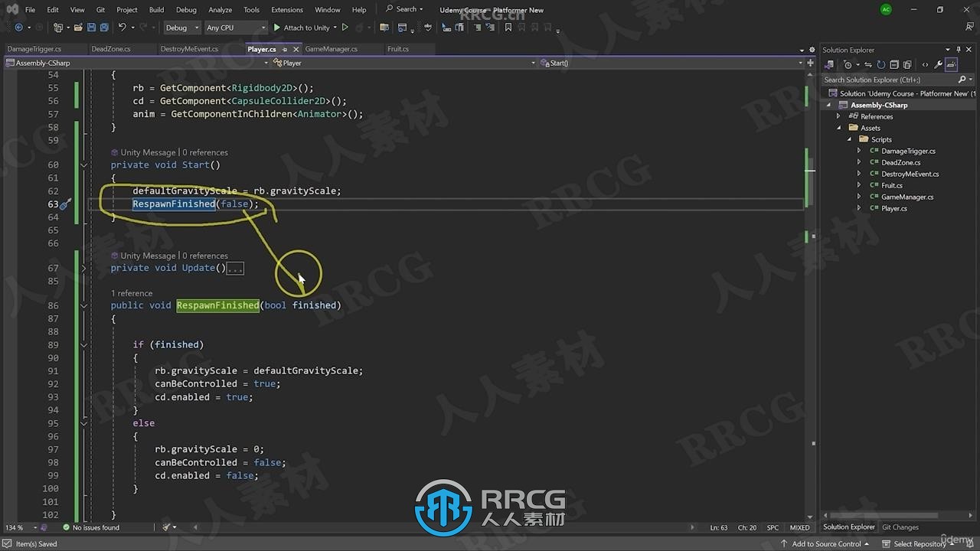Click the Navigate Backward icon
Image resolution: width=980 pixels, height=551 pixels.
(18, 28)
